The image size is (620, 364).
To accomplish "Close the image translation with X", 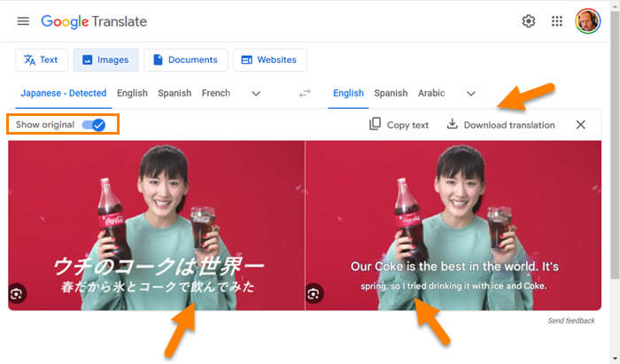I will [580, 125].
